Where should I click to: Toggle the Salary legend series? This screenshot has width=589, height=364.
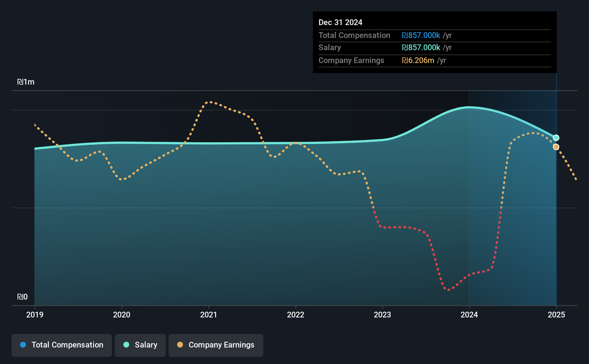click(x=140, y=345)
